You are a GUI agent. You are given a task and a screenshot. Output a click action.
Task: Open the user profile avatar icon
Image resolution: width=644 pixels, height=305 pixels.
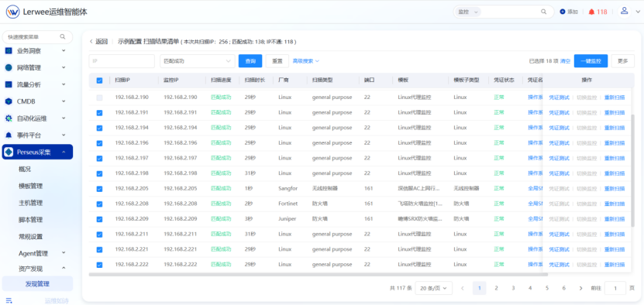(625, 11)
